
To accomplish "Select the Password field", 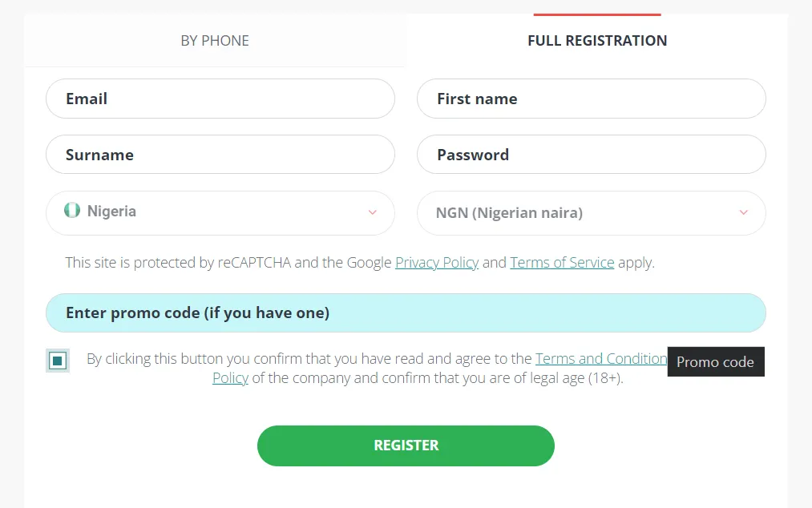I will [591, 154].
